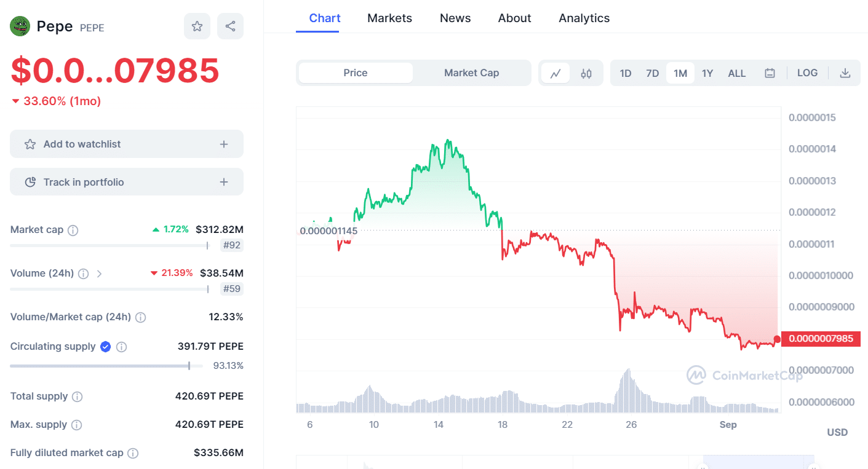
Task: Click the blue verified checkmark badge
Action: (x=105, y=347)
